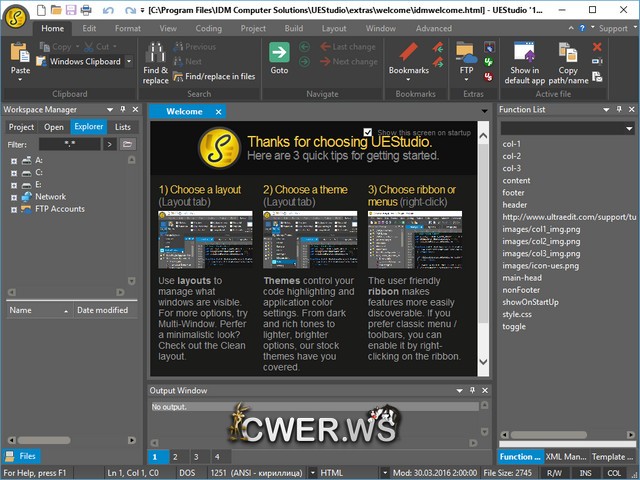
Task: Click Show in default app icon
Action: click(x=524, y=52)
